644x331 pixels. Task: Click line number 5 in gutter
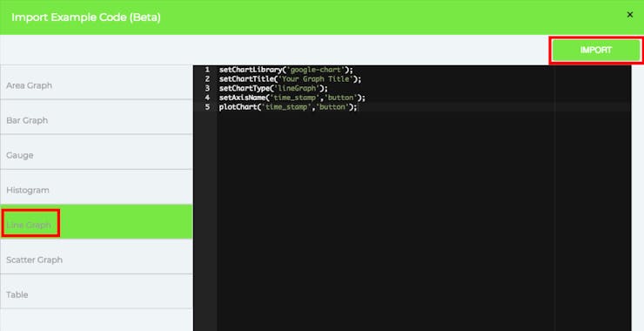point(207,107)
